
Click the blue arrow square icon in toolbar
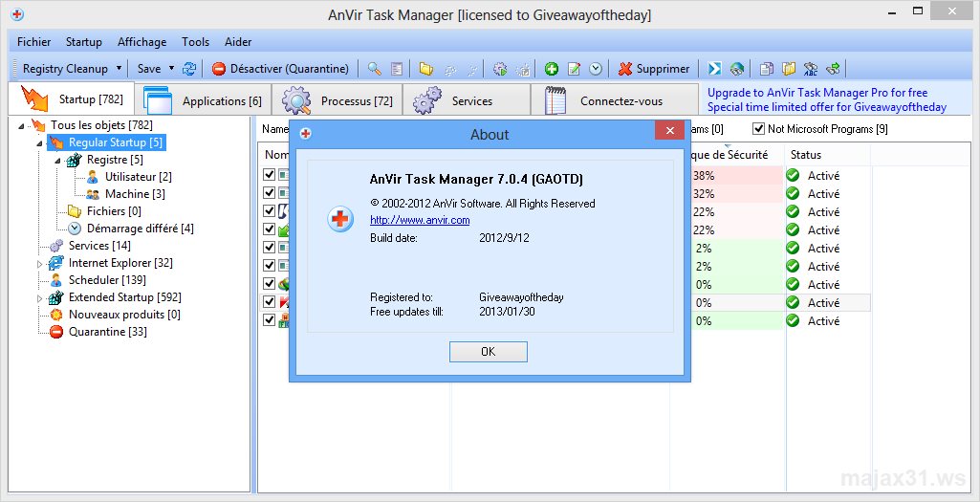pyautogui.click(x=714, y=69)
